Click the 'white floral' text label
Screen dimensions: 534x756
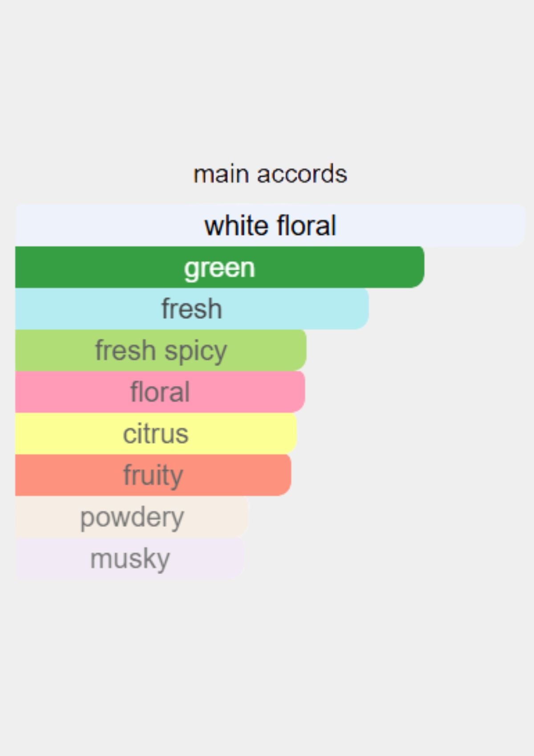point(270,225)
